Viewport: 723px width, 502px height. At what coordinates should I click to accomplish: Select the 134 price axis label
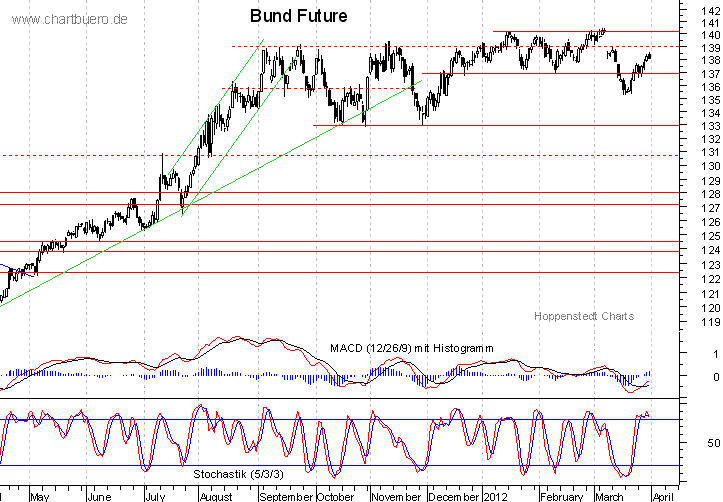(x=710, y=112)
